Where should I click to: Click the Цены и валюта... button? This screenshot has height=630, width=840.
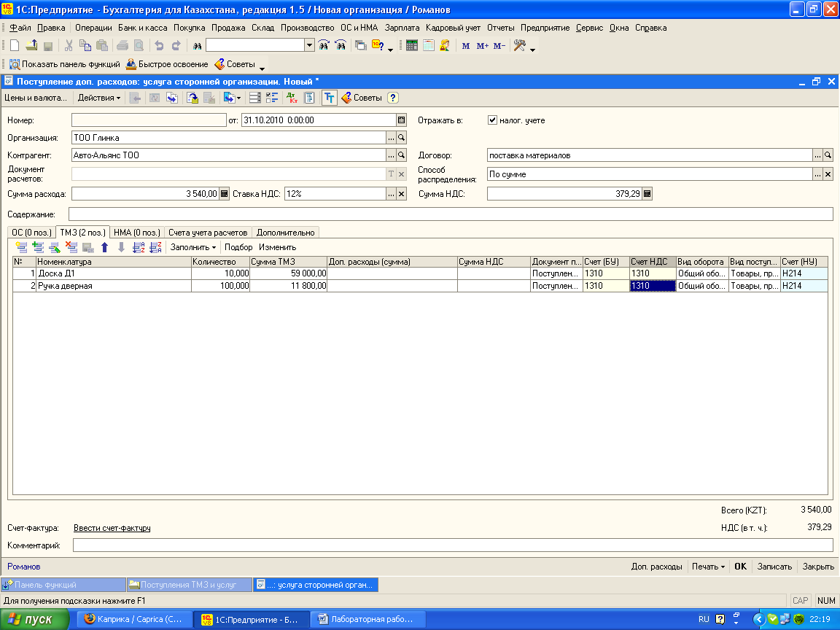point(36,98)
